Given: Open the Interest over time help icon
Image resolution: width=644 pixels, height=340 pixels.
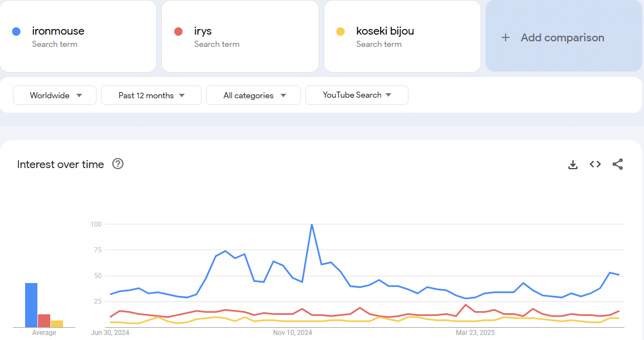Looking at the screenshot, I should coord(118,164).
